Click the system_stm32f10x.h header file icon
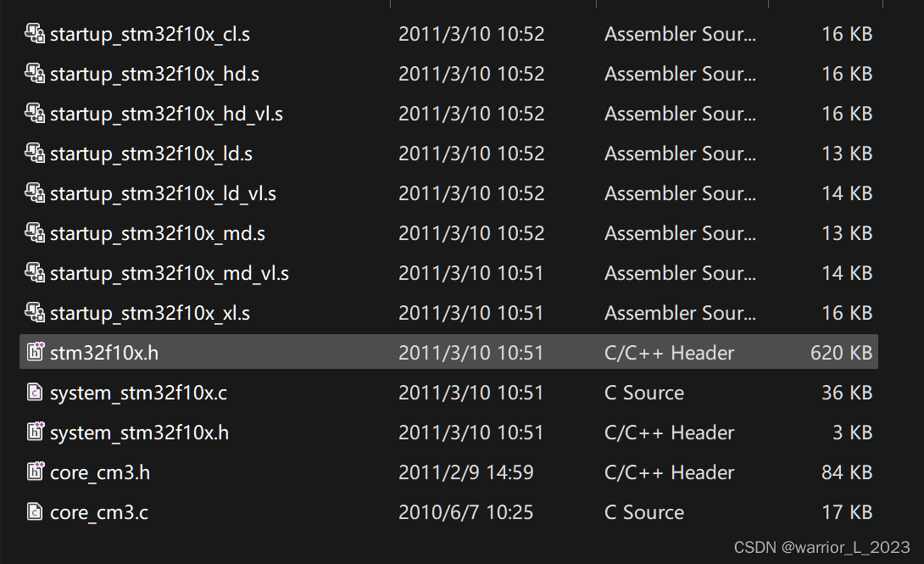The image size is (924, 564). pos(36,432)
